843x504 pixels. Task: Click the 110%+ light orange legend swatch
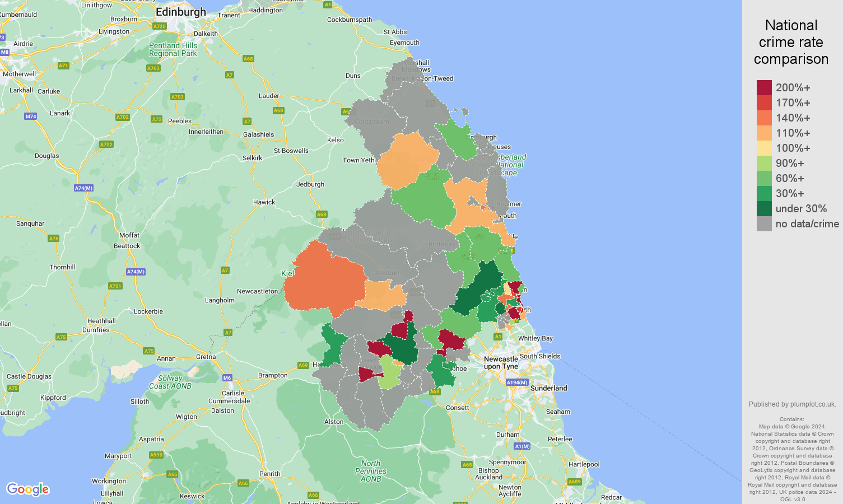click(x=764, y=133)
